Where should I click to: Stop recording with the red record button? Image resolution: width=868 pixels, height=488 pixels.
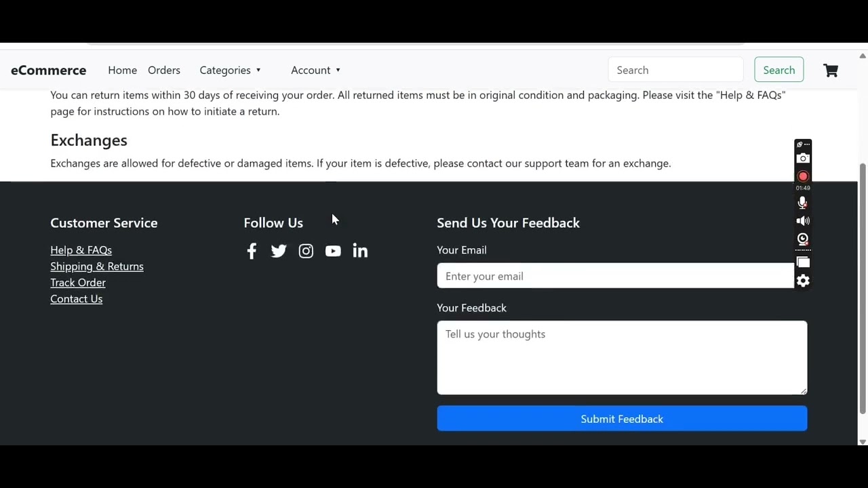coord(803,176)
